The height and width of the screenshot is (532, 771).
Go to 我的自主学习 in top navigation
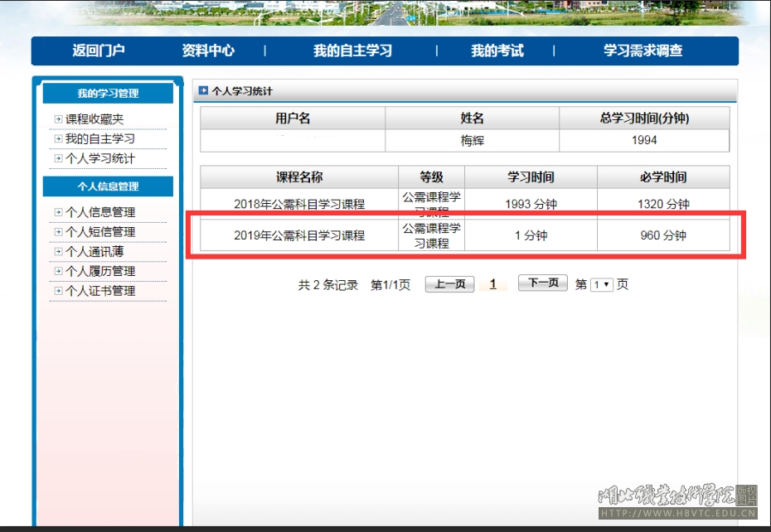point(352,51)
